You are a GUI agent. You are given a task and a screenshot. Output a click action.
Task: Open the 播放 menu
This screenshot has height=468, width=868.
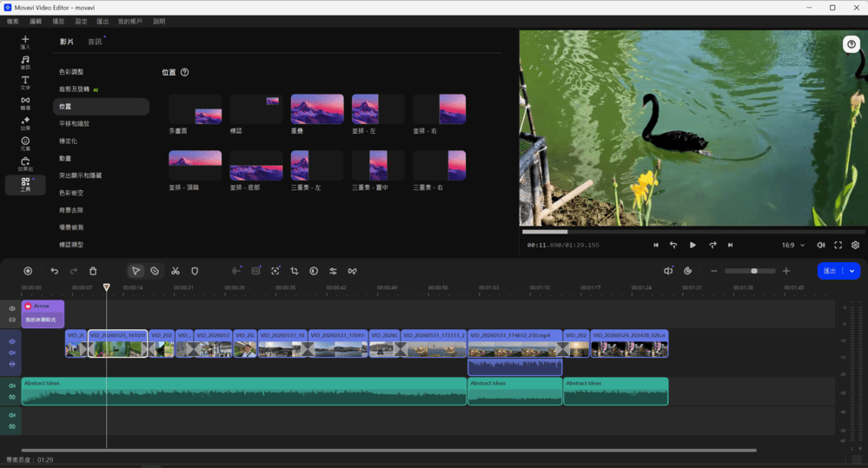(58, 22)
